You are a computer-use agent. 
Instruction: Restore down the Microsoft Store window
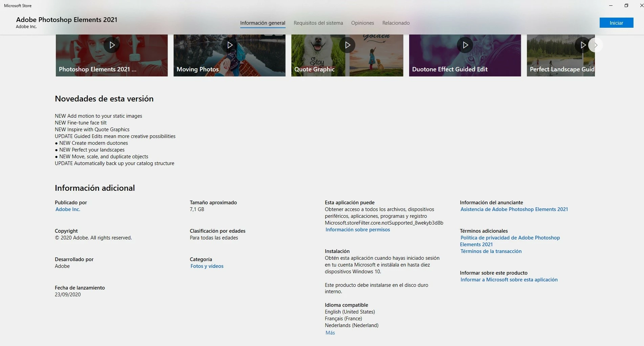pyautogui.click(x=626, y=5)
